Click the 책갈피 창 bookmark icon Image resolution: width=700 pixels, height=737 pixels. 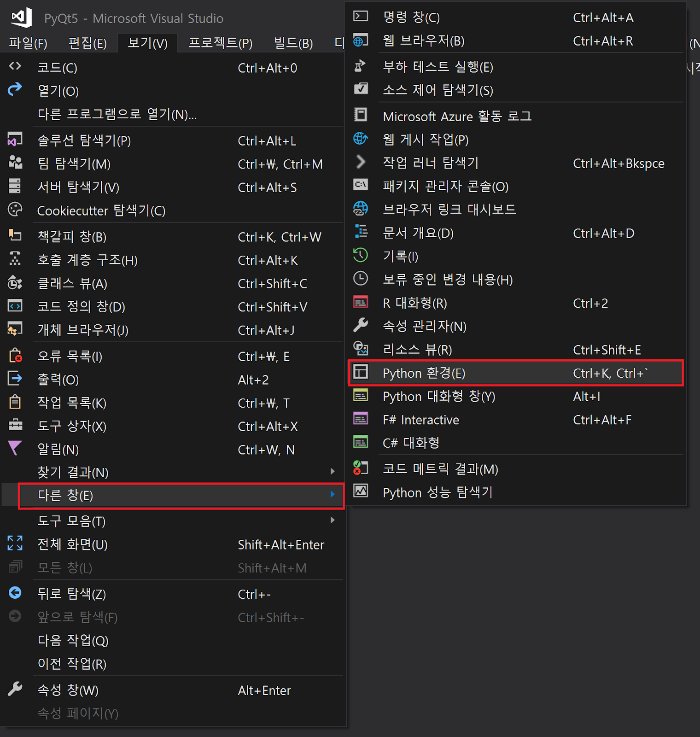15,235
